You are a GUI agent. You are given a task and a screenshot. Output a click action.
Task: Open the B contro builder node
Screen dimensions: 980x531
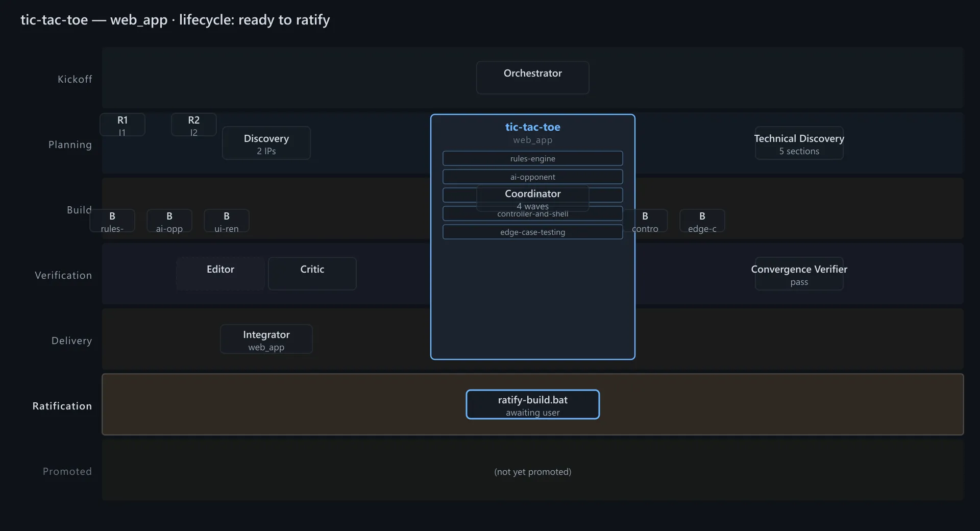645,221
